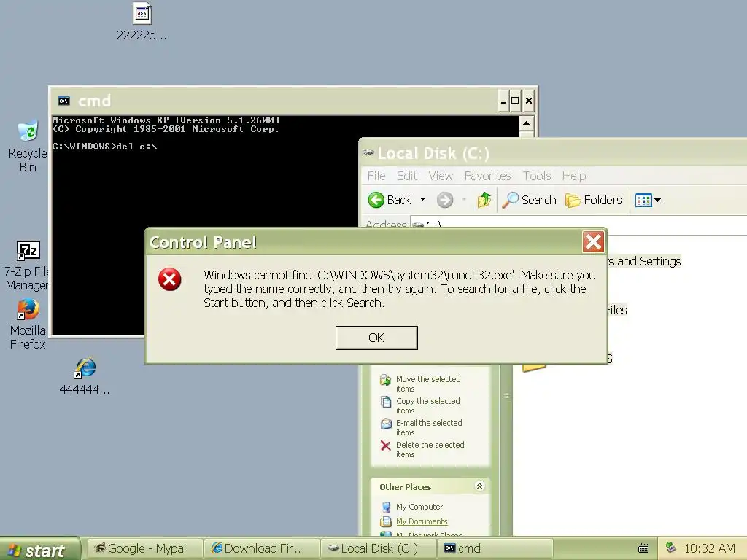The image size is (747, 560).
Task: Switch to Download Fir... taskbar button
Action: pos(261,548)
